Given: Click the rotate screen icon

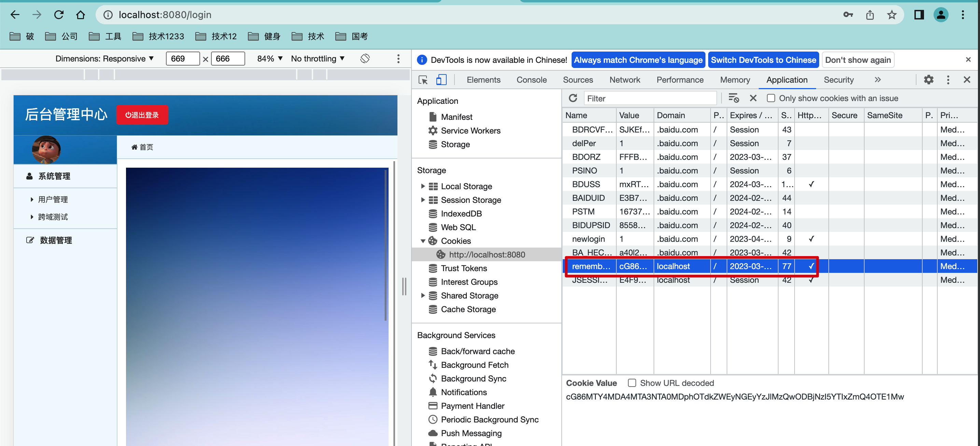Looking at the screenshot, I should coord(365,59).
